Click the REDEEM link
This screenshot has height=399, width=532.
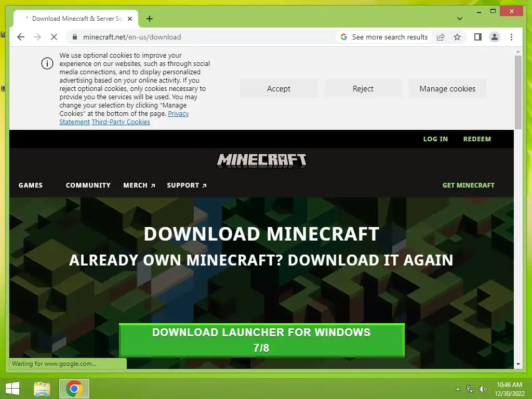tap(477, 139)
